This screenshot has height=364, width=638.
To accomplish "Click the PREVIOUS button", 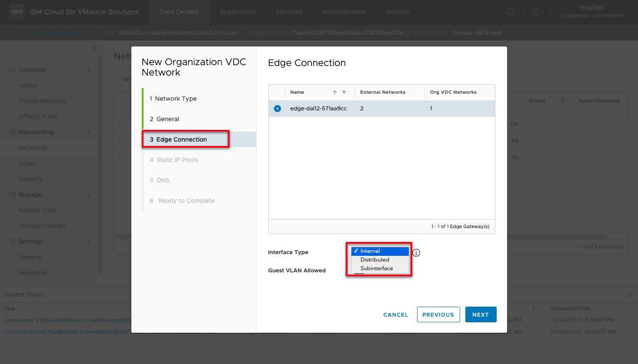I will (x=438, y=314).
